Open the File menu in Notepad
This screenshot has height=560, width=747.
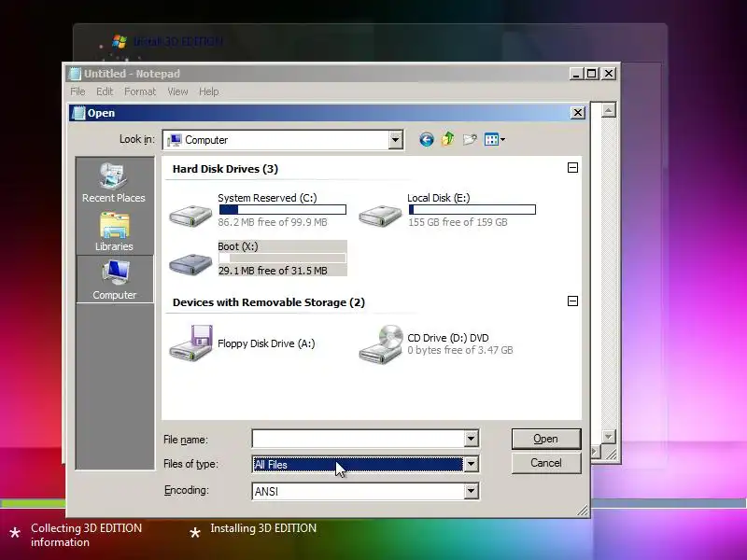click(x=78, y=91)
